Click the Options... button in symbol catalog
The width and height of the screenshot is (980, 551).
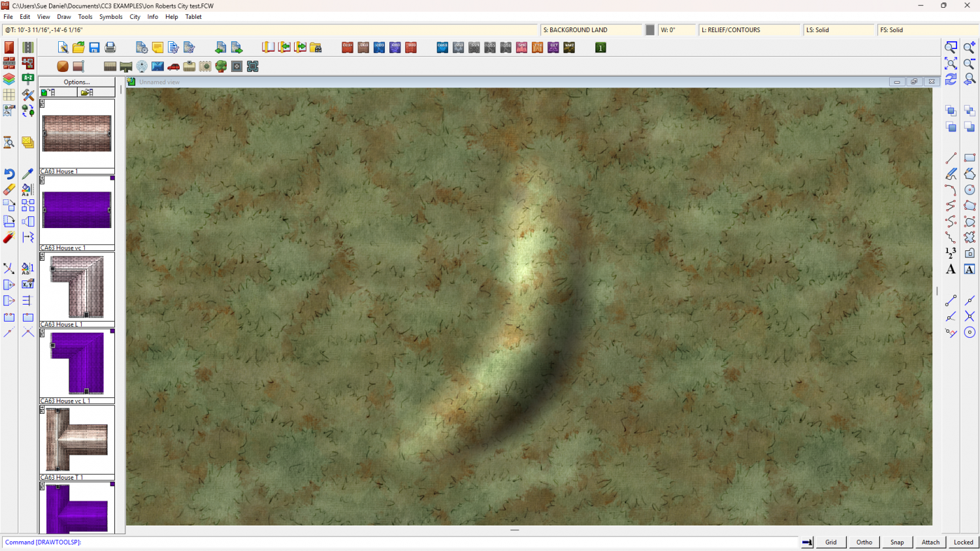pyautogui.click(x=76, y=82)
